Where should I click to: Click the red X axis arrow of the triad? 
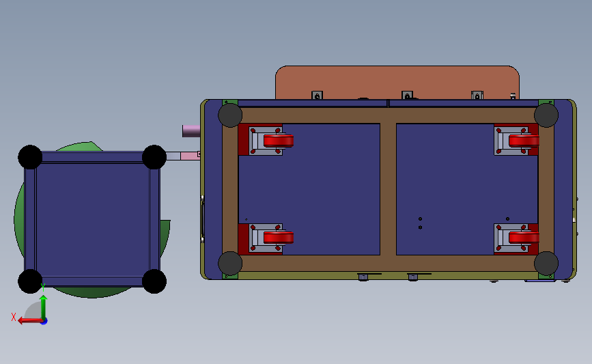click(29, 321)
